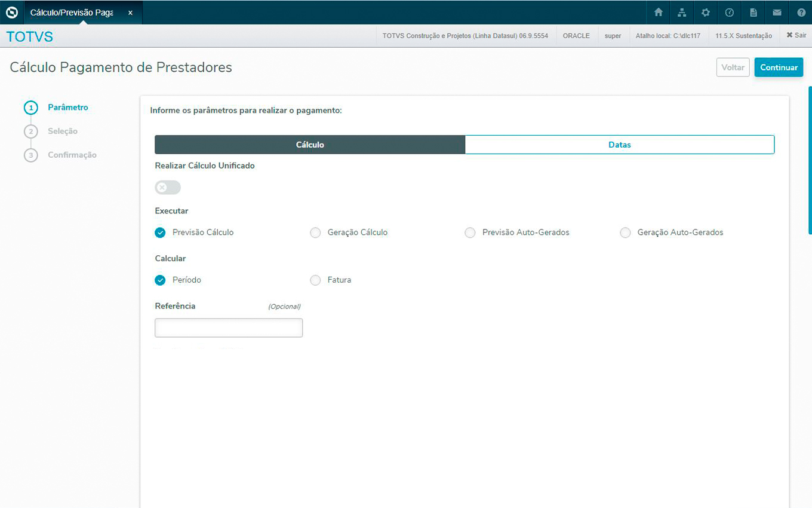Click the home icon in top bar
812x508 pixels.
(659, 13)
